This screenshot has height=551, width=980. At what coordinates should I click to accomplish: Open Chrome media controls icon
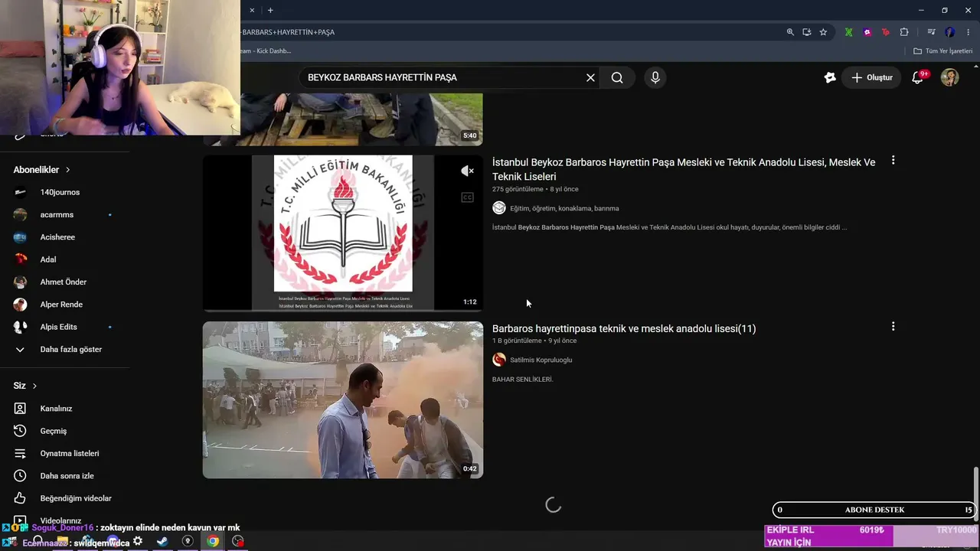(931, 32)
